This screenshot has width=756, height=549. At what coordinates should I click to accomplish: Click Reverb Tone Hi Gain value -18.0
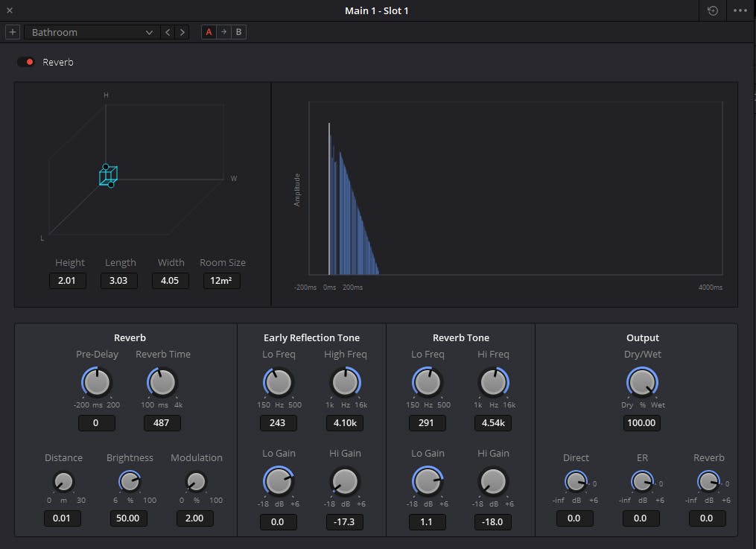pyautogui.click(x=493, y=521)
